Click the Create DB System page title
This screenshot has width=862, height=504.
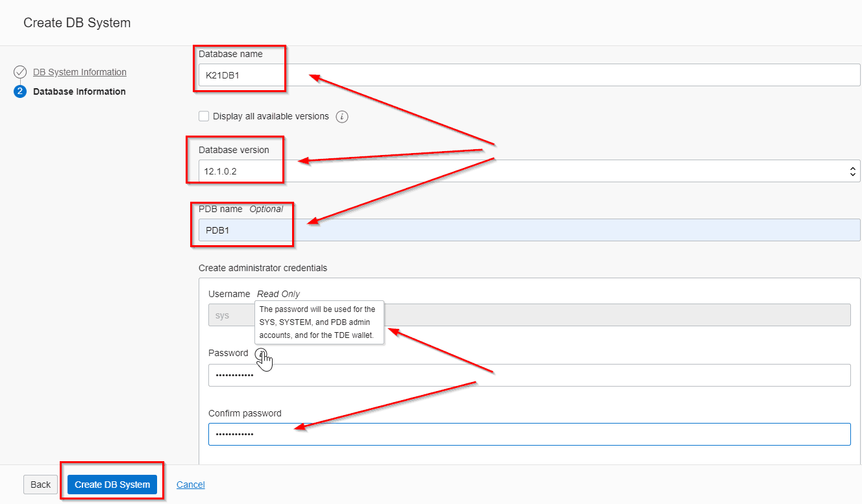click(x=77, y=23)
